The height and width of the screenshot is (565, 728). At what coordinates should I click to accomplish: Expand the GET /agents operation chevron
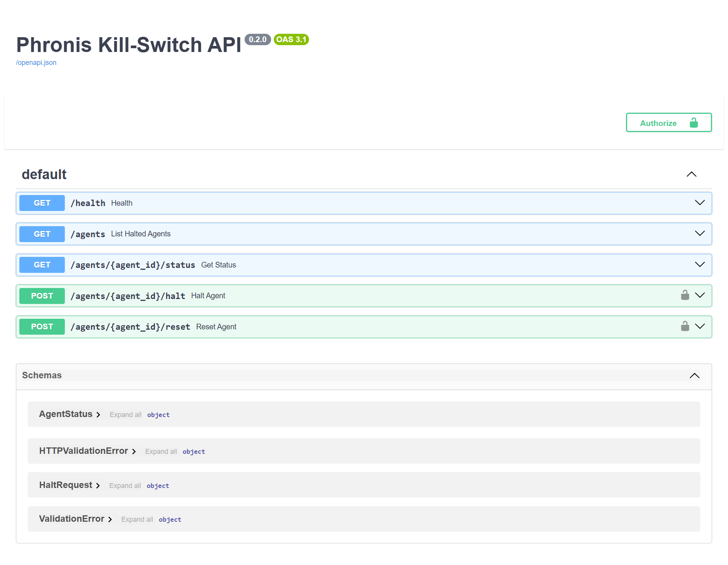pos(700,234)
